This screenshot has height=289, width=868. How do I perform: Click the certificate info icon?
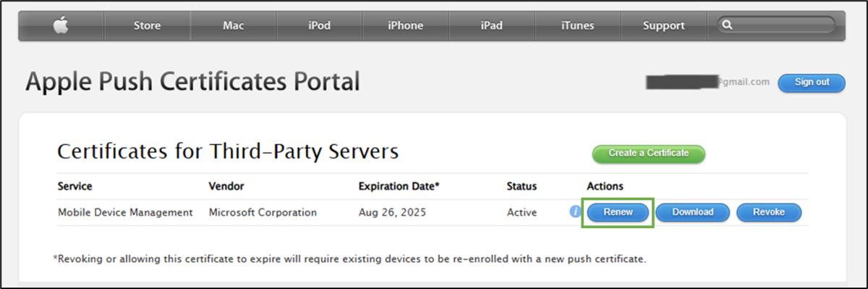click(x=576, y=212)
